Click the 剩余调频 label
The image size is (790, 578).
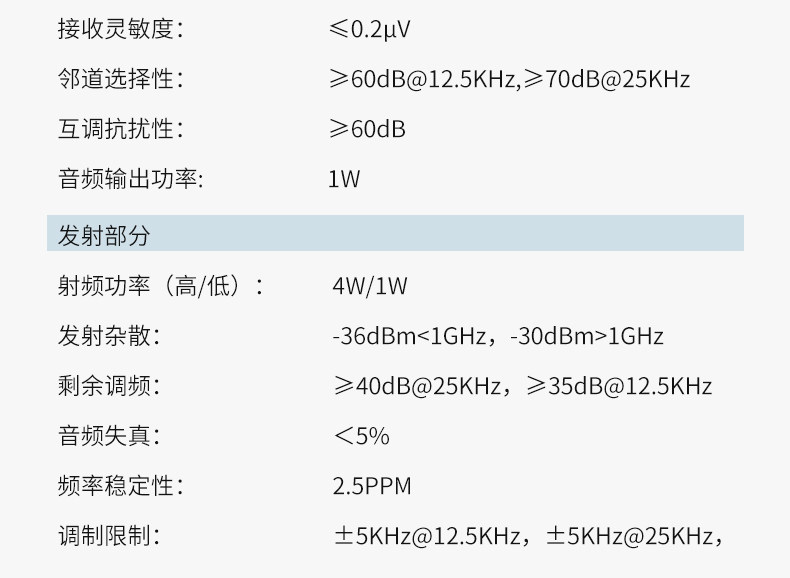coord(109,387)
